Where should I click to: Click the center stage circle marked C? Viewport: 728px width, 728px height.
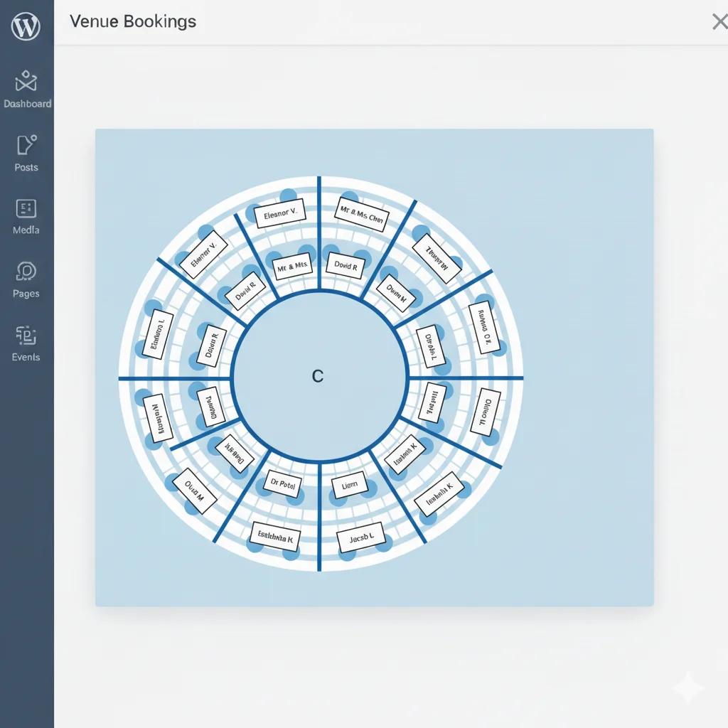point(319,378)
